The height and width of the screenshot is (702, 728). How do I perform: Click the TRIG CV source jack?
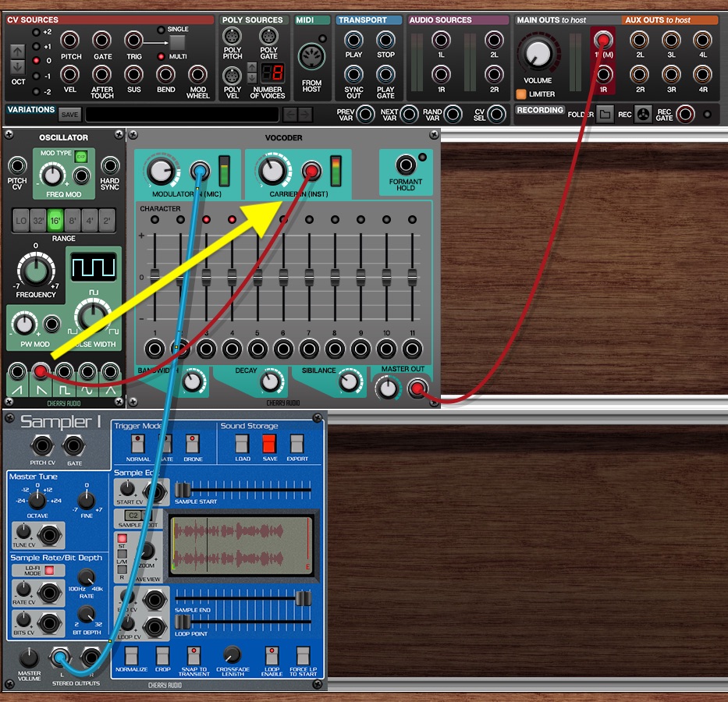point(133,41)
